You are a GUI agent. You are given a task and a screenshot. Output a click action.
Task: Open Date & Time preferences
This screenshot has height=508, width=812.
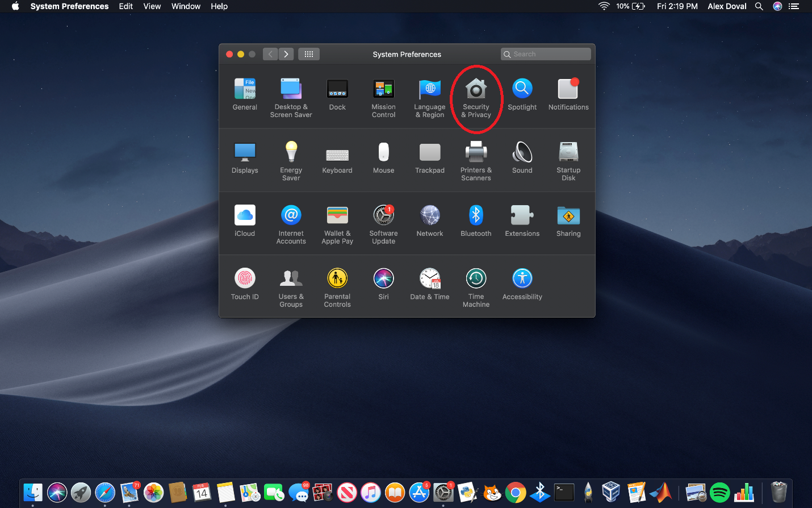point(430,284)
